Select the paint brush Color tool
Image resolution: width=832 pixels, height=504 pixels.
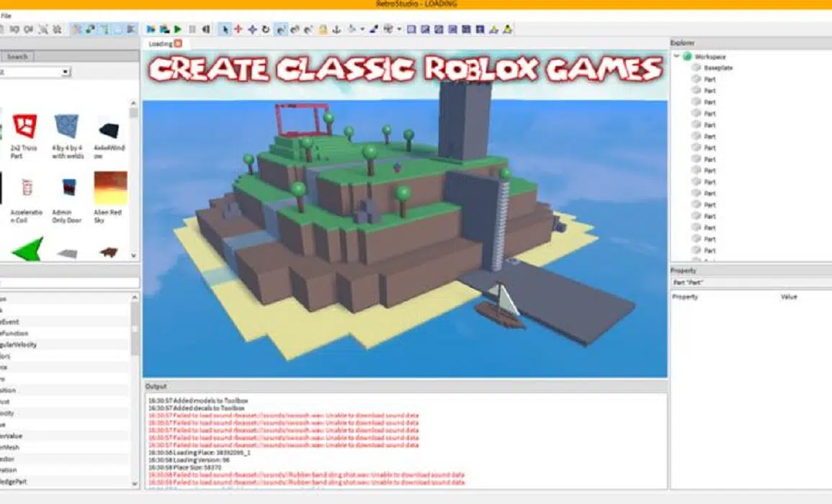point(374,30)
